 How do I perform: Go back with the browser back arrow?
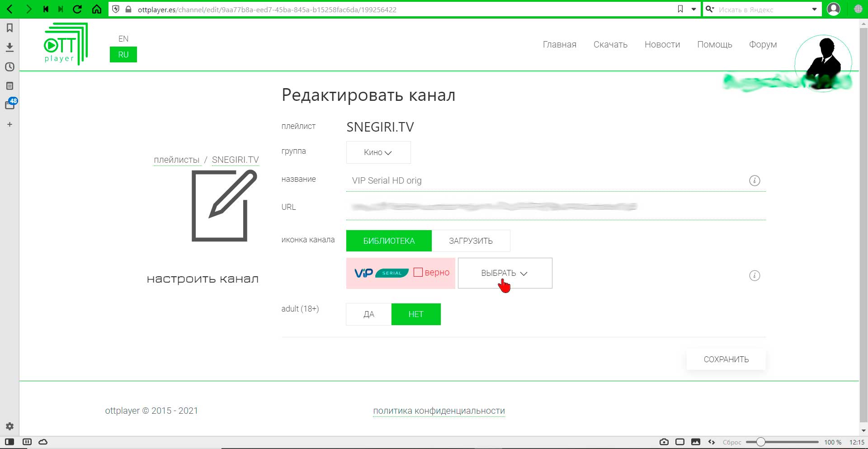(x=9, y=9)
